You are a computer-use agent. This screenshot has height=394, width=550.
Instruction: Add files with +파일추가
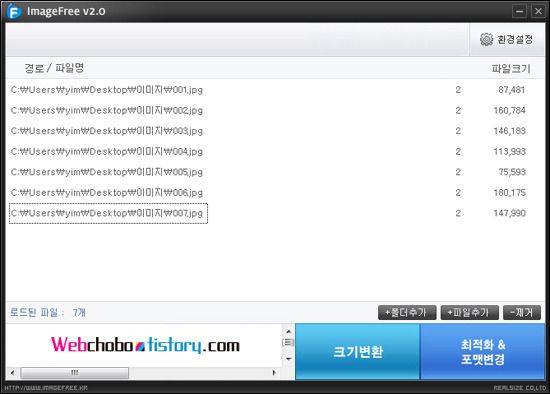click(469, 312)
